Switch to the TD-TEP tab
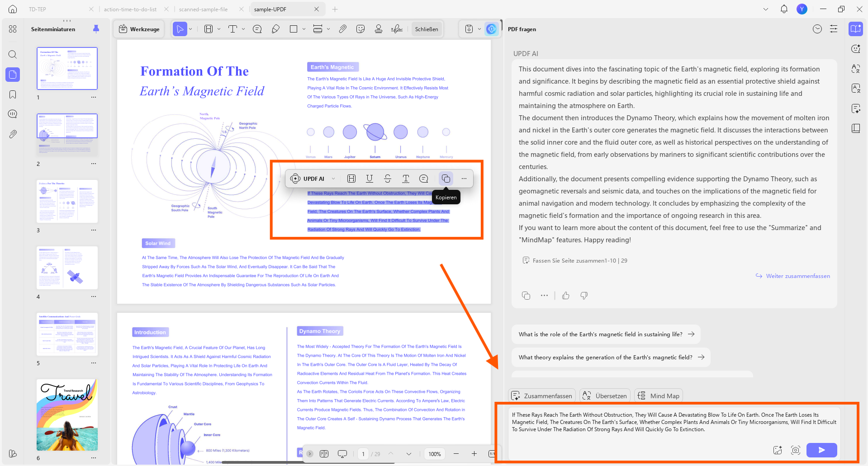868x466 pixels. [38, 9]
